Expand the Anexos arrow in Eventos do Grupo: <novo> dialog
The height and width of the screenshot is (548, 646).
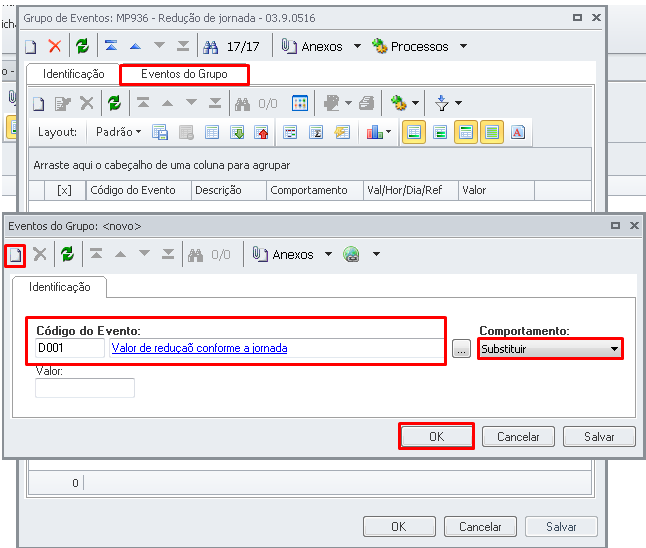328,254
